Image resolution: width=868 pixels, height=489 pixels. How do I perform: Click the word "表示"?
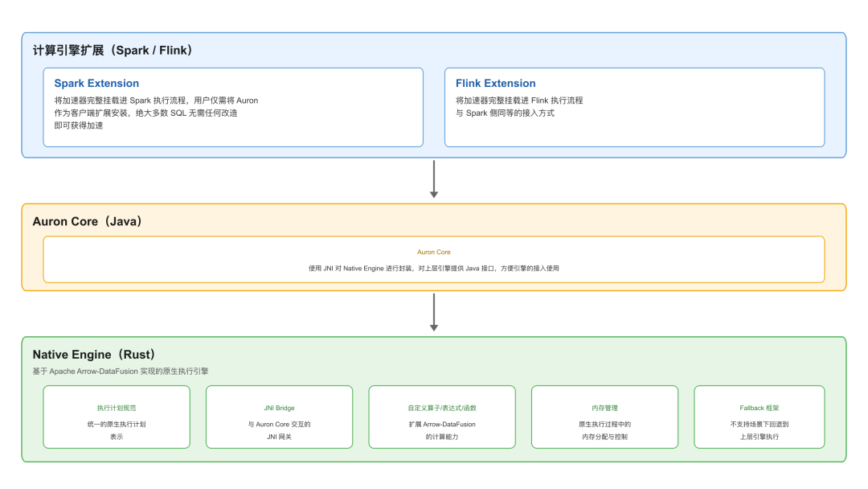tap(117, 437)
